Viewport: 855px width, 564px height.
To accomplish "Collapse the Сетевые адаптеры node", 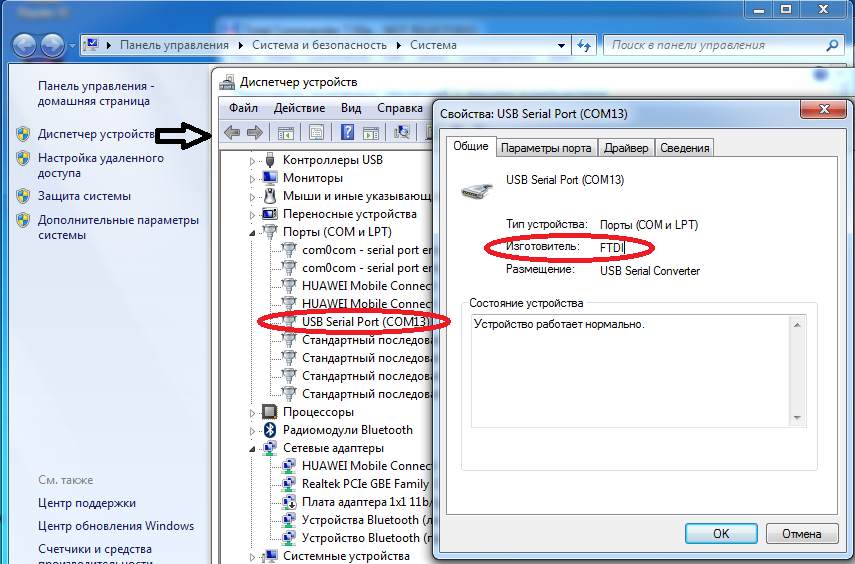I will [x=252, y=449].
